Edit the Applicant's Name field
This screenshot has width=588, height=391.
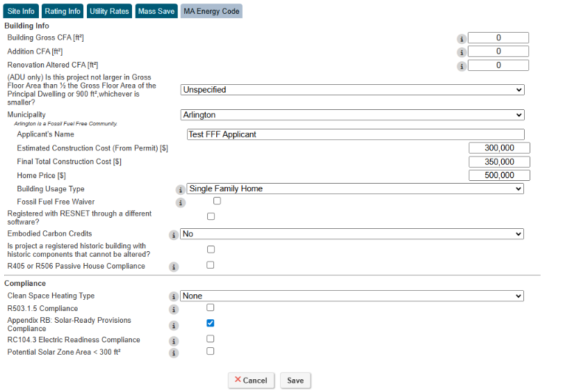(x=355, y=134)
